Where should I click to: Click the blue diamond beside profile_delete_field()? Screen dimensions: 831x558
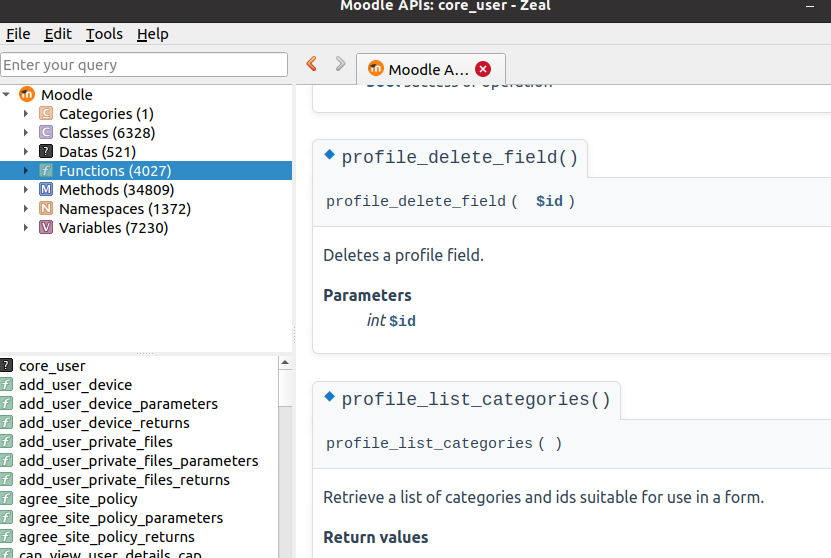(x=330, y=154)
